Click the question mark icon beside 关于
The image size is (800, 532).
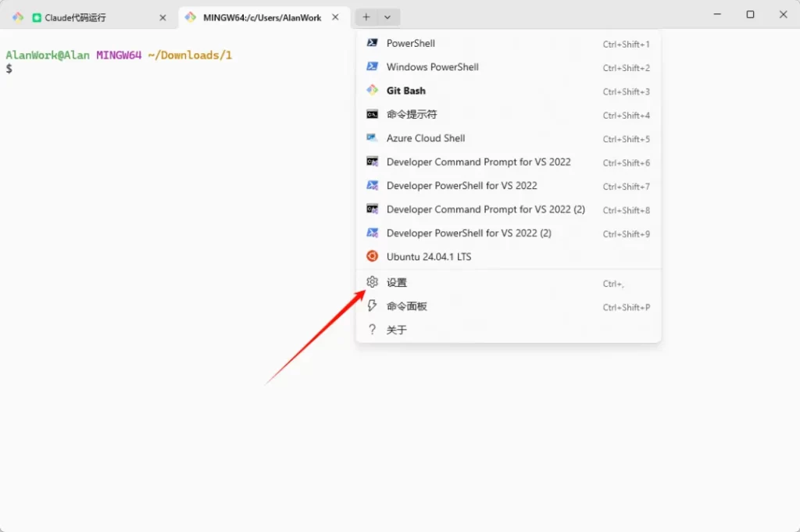(x=373, y=330)
